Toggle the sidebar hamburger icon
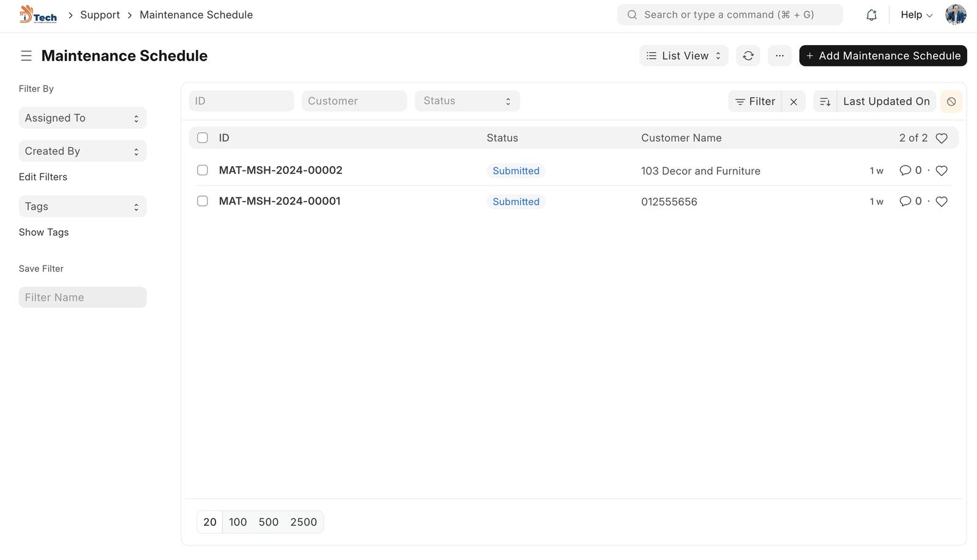 tap(26, 56)
